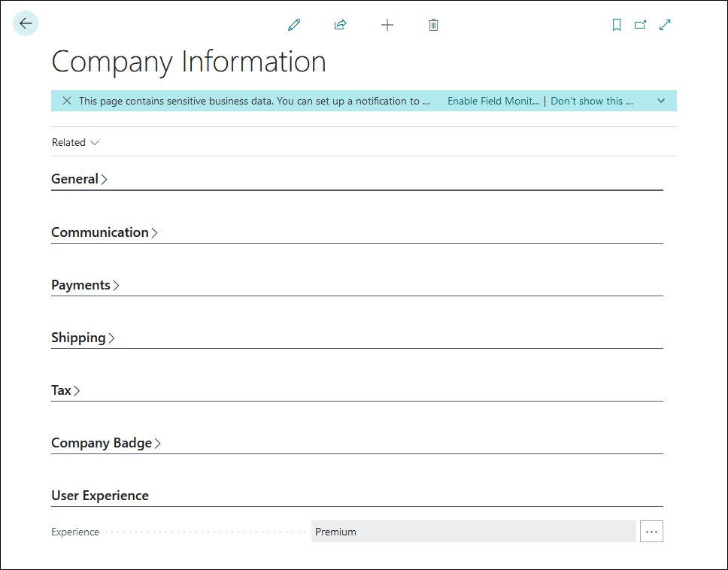Click the sensitive business data notification text
This screenshot has height=570, width=728.
254,102
